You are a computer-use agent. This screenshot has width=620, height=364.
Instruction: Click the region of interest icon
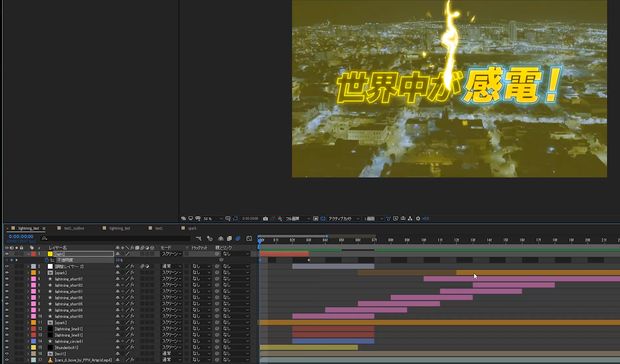pos(316,219)
